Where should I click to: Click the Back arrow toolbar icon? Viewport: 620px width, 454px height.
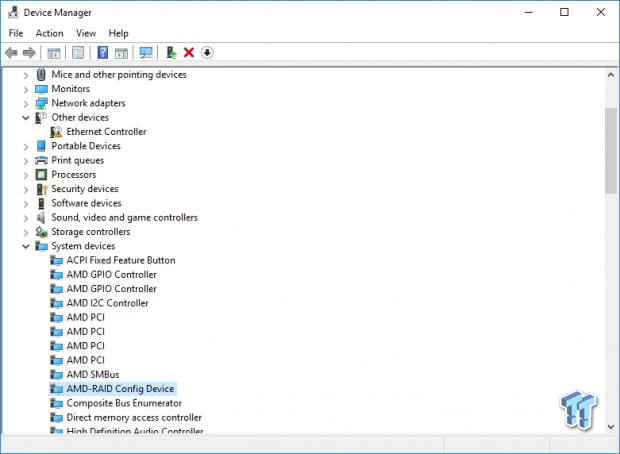11,53
